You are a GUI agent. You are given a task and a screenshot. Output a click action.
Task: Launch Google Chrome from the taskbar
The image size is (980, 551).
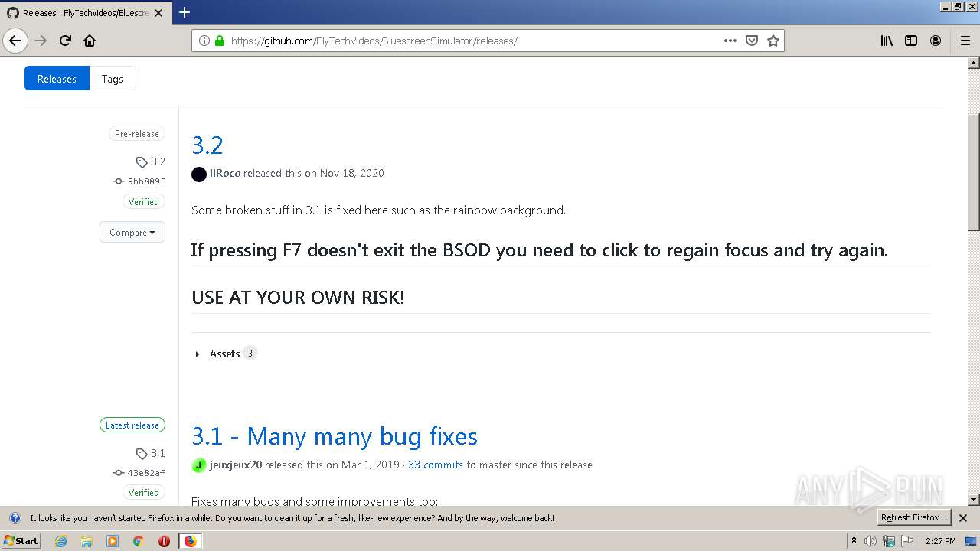[x=139, y=541]
